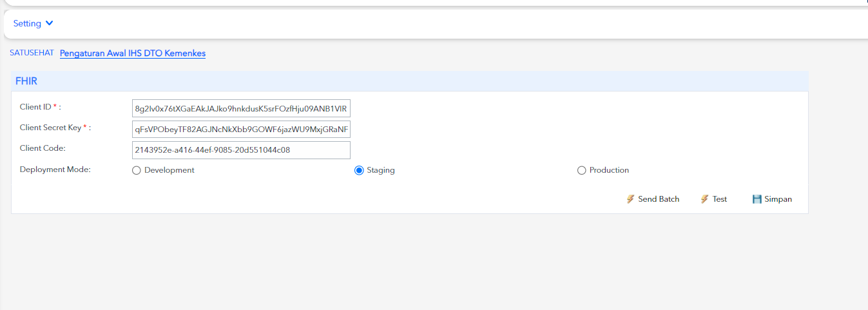868x310 pixels.
Task: Save settings via Simpan label
Action: click(778, 199)
